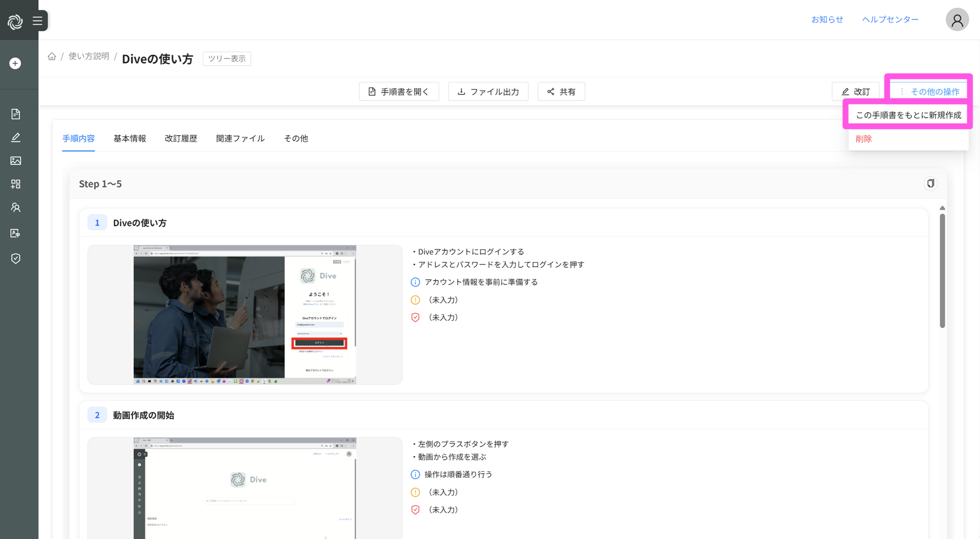Viewport: 980px width, 539px height.
Task: Open the documents icon in the sidebar
Action: point(16,114)
